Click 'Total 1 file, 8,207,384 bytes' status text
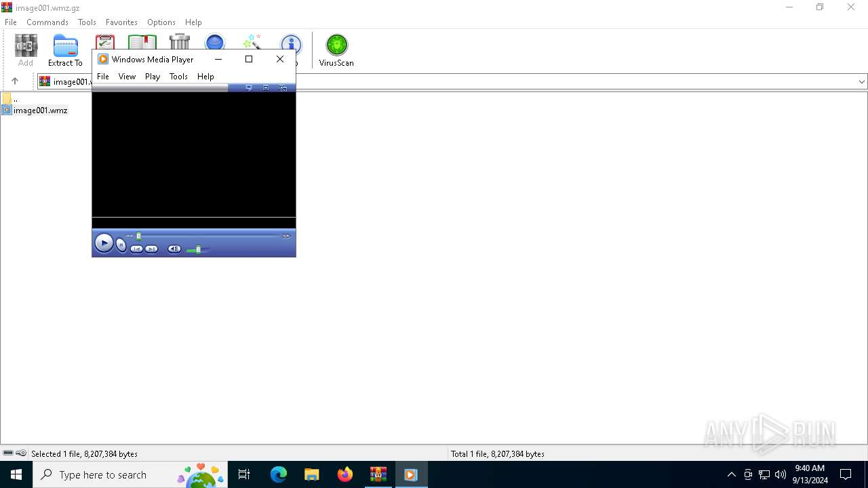 tap(498, 454)
